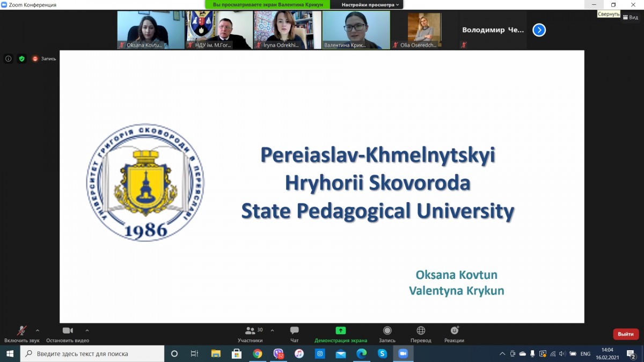Image resolution: width=644 pixels, height=362 pixels.
Task: Click Pereiaslav-Khmelnytskyi title line
Action: click(x=378, y=156)
